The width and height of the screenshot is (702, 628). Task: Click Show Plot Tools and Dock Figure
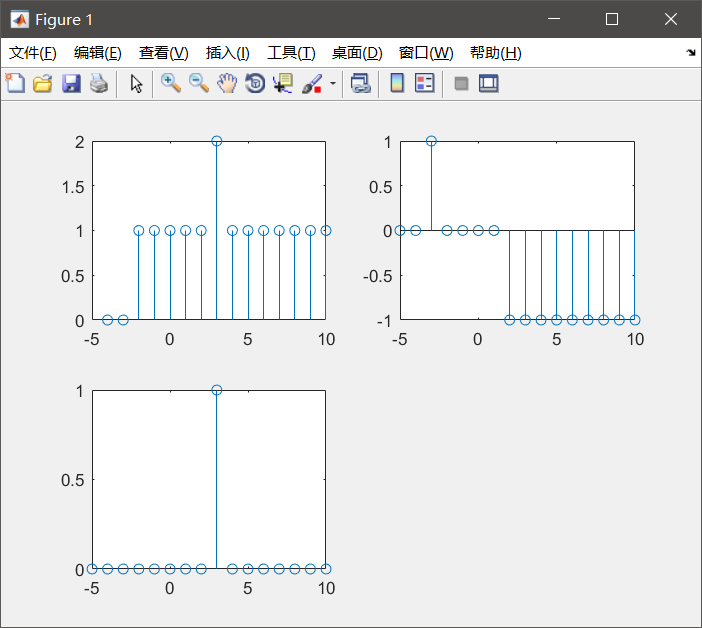(x=488, y=83)
